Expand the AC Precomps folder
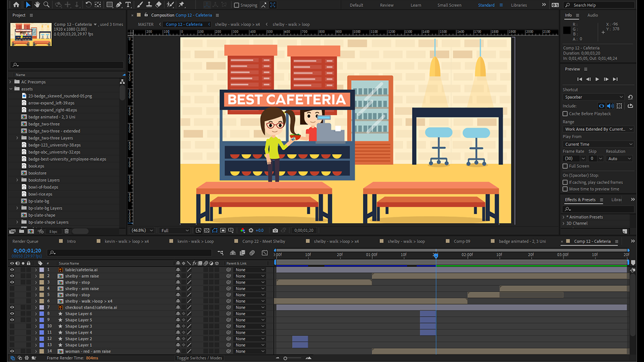644x362 pixels. tap(11, 82)
